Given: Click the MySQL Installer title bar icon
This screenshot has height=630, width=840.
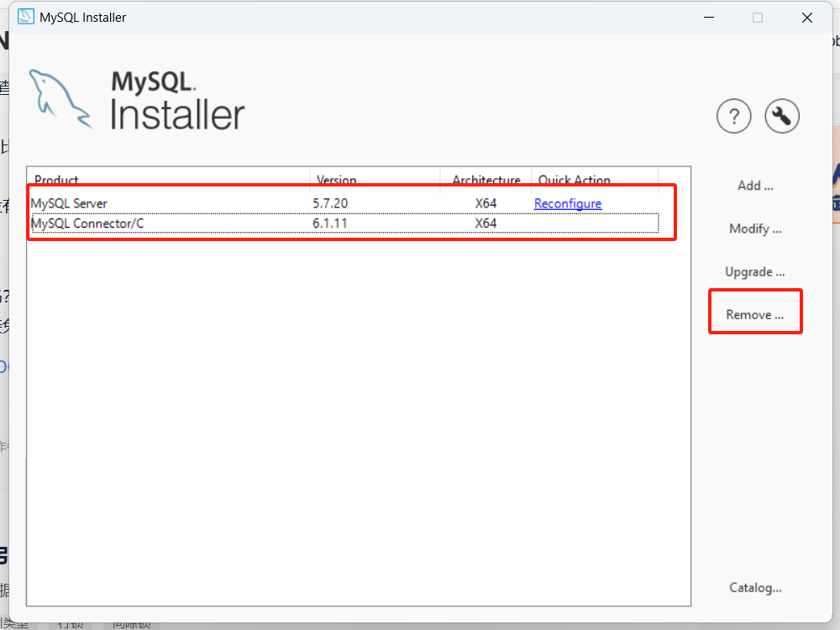Looking at the screenshot, I should pos(25,17).
